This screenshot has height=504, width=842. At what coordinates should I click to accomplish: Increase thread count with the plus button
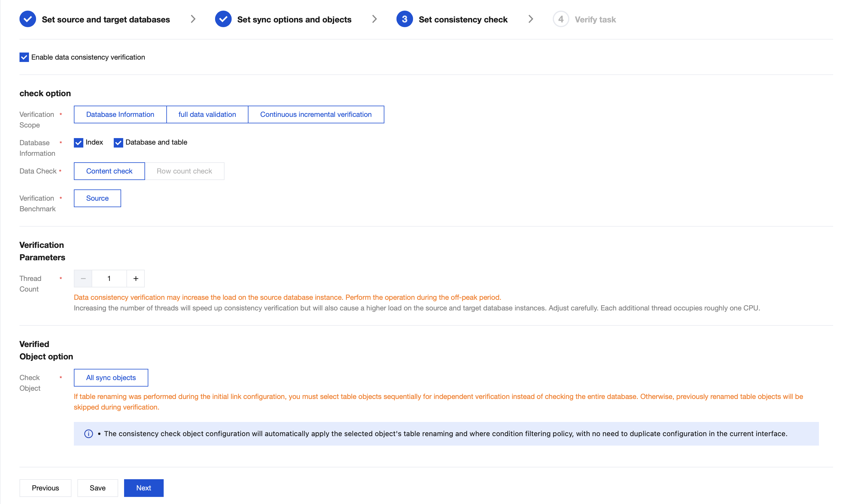[136, 279]
